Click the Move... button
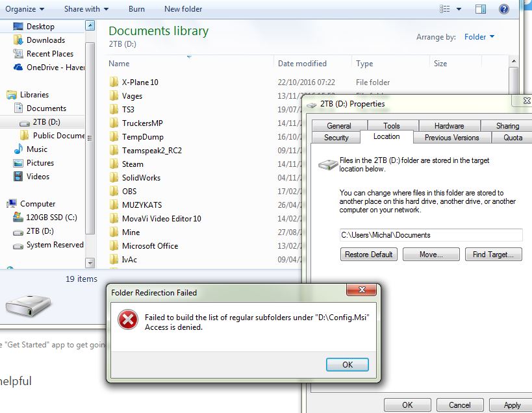532x413 pixels. pos(431,255)
